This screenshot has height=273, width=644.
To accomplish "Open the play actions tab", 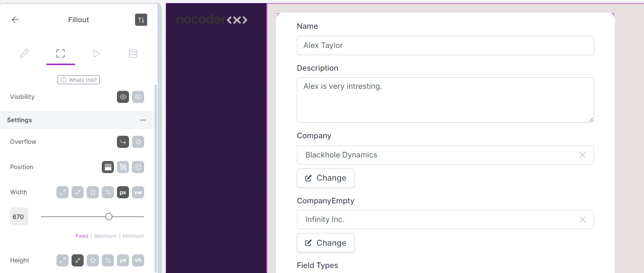I will tap(96, 53).
